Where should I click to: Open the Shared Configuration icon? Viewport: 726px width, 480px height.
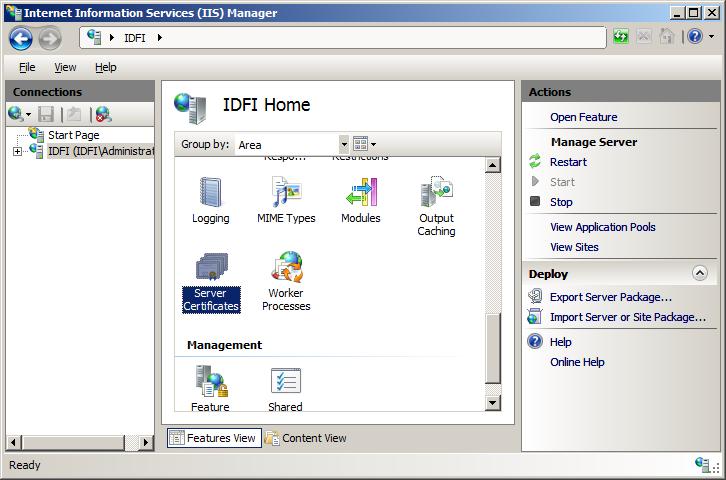pyautogui.click(x=285, y=388)
